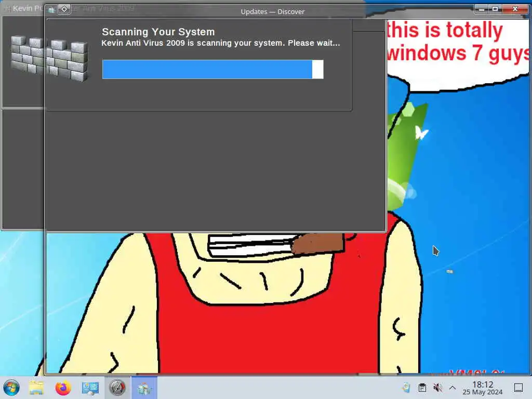Minimize the Updates — Discover window

[481, 9]
